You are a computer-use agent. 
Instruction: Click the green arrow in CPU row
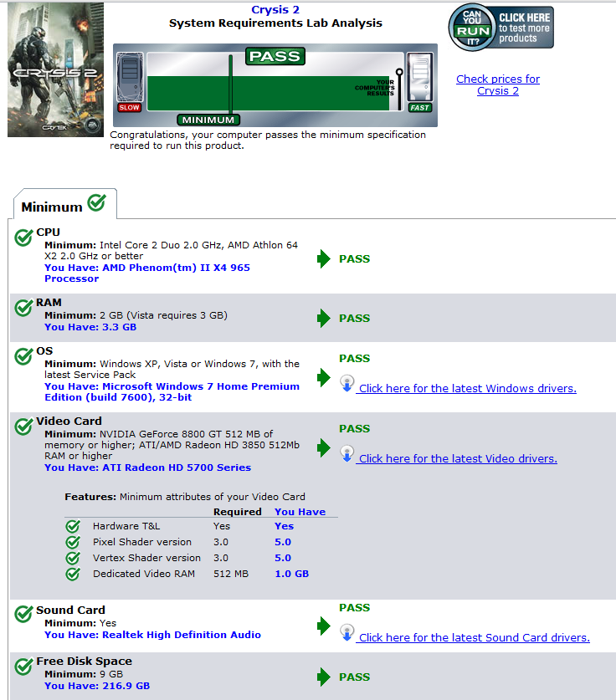(x=323, y=259)
